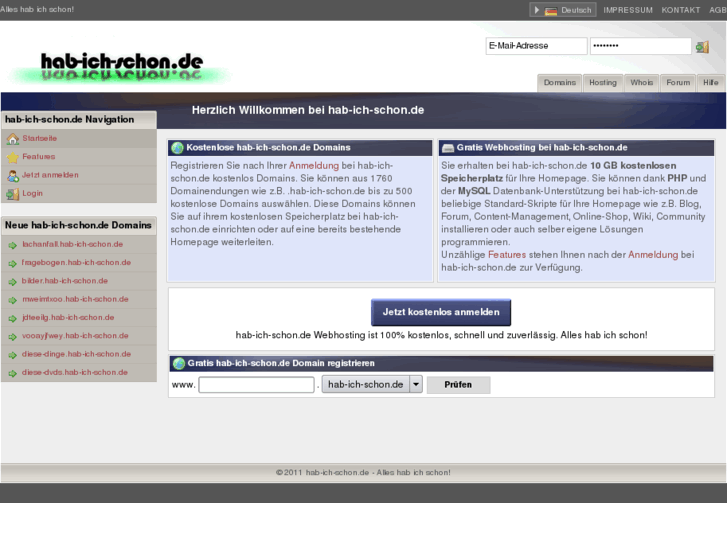The image size is (727, 545).
Task: Focus the password input field
Action: click(640, 46)
